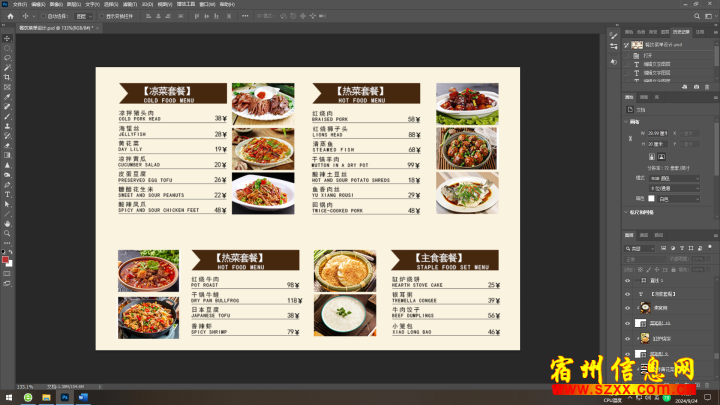The height and width of the screenshot is (405, 720).
Task: Open the collapsed Brushes panel icon
Action: [x=613, y=36]
